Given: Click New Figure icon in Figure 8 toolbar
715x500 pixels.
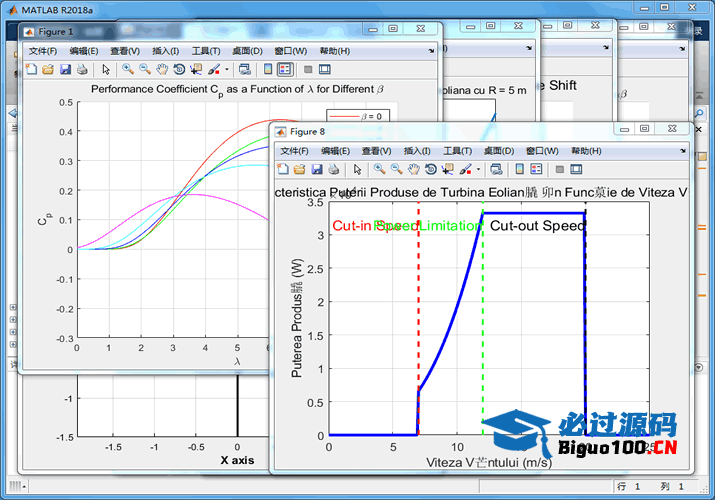Looking at the screenshot, I should click(x=283, y=170).
